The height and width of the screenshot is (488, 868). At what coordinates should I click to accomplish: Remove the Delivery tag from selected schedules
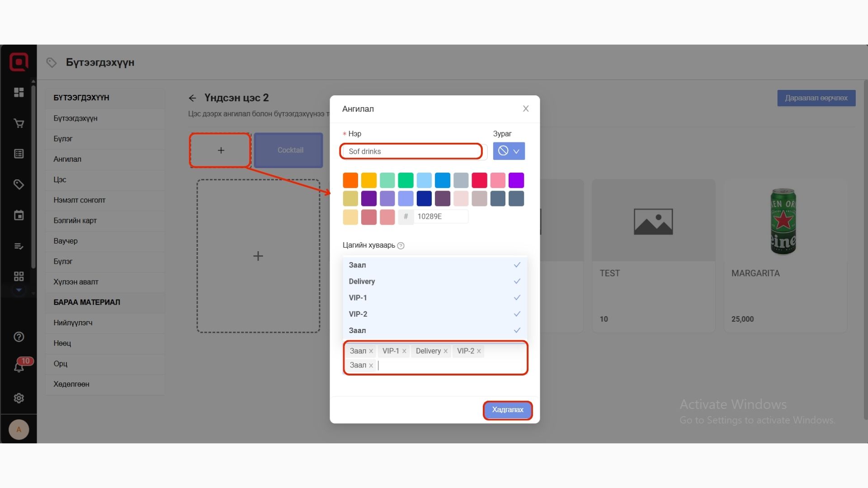coord(445,351)
